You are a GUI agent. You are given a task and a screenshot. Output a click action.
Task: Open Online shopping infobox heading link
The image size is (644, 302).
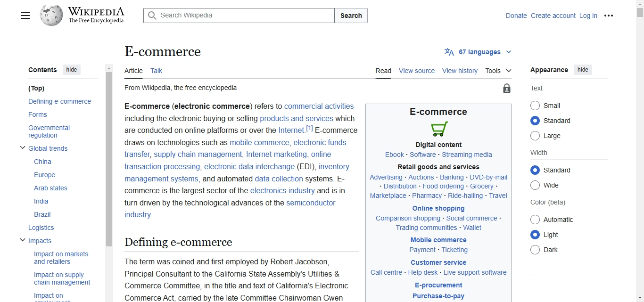click(x=438, y=208)
